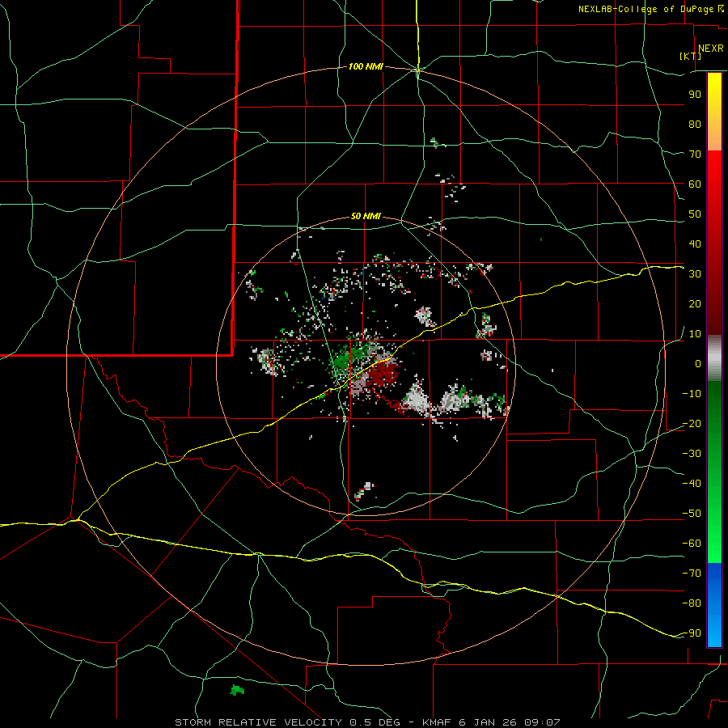Click the 100 NMI range ring label
This screenshot has height=728, width=728.
366,66
